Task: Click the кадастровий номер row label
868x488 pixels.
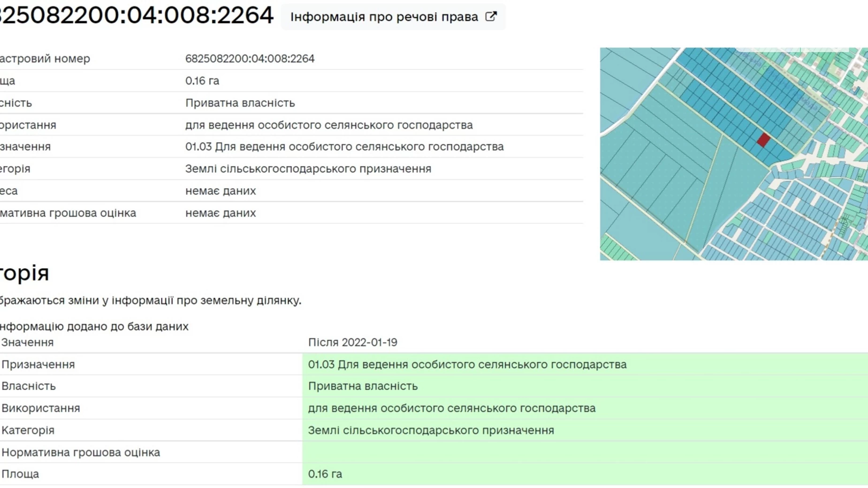Action: 45,59
